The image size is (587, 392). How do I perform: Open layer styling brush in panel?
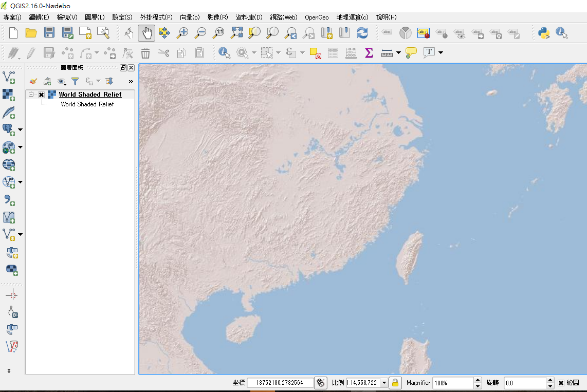[x=33, y=81]
